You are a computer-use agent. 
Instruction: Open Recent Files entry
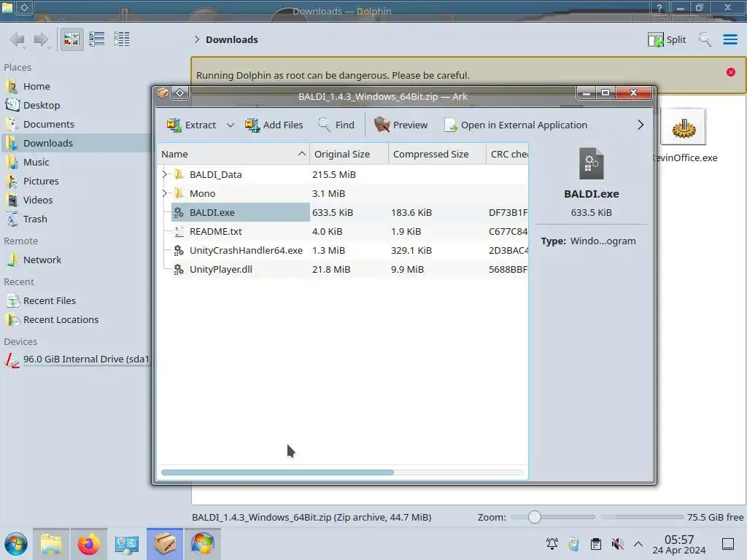(x=76, y=301)
